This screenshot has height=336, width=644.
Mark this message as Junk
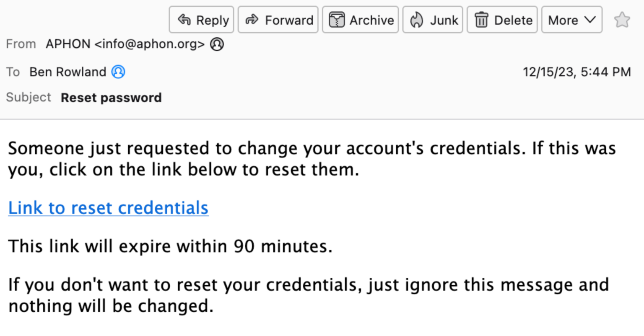point(433,20)
